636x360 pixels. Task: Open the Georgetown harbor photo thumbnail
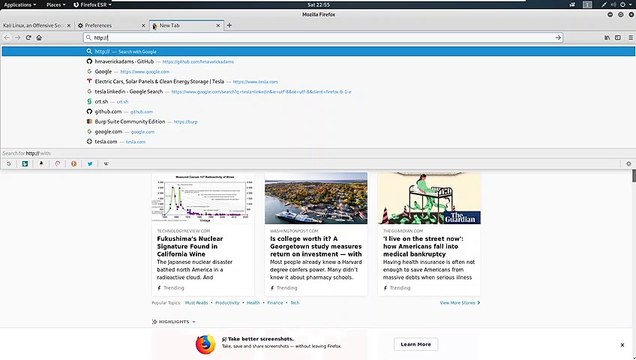(316, 198)
